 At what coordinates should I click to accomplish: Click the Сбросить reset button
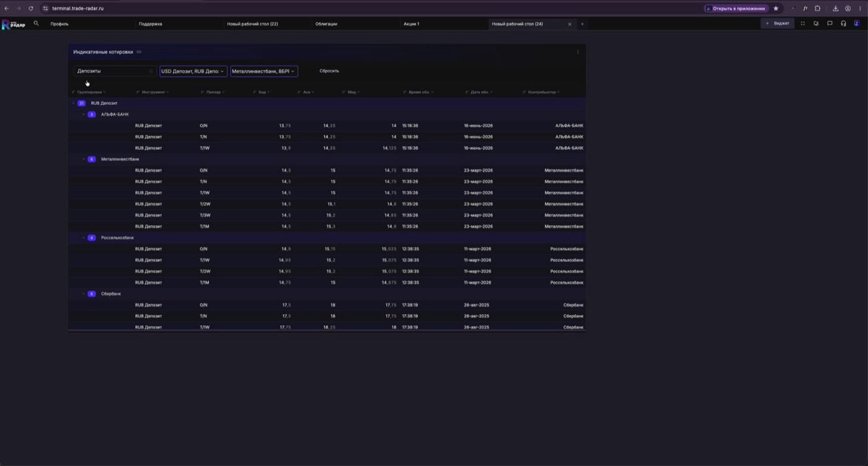329,71
